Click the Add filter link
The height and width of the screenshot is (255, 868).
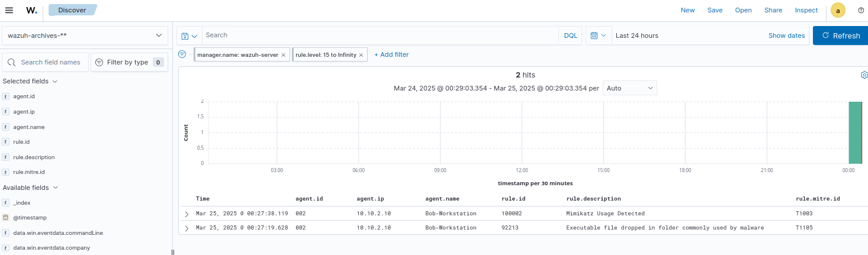tap(391, 54)
